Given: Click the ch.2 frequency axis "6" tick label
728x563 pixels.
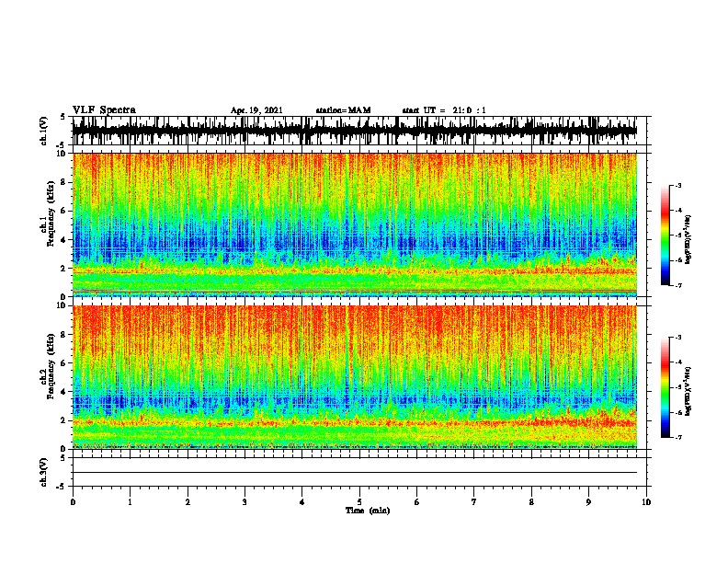Looking at the screenshot, I should coord(63,363).
